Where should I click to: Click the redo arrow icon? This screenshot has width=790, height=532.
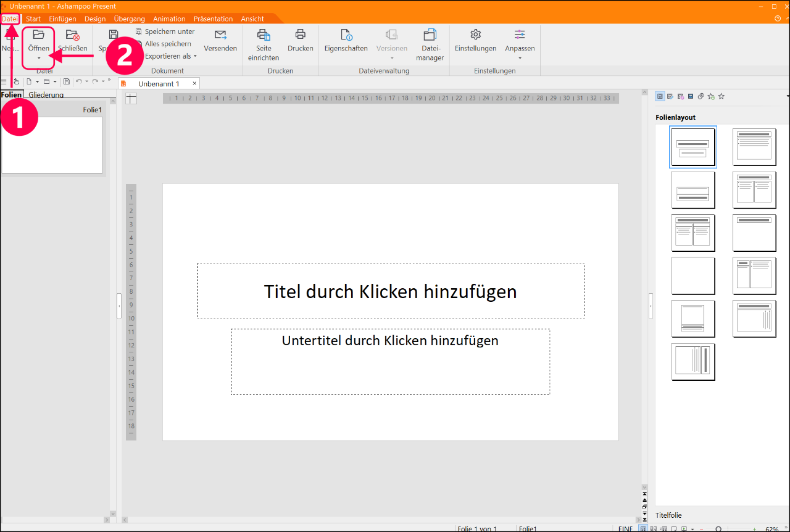(x=95, y=81)
